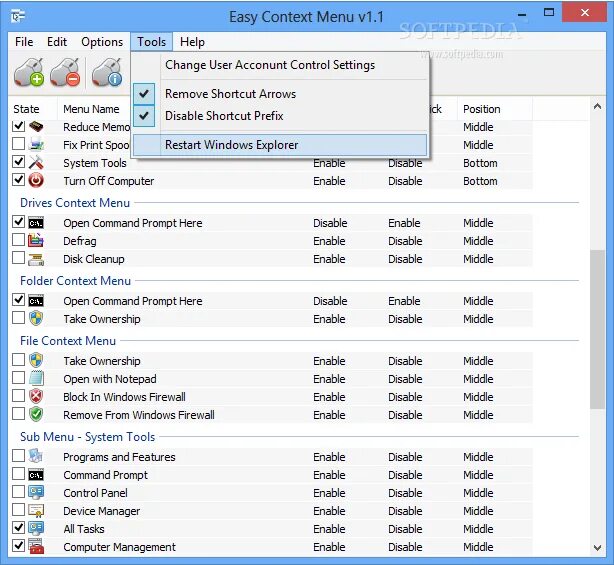The height and width of the screenshot is (565, 614).
Task: Choose Restart Windows Explorer
Action: tap(280, 145)
